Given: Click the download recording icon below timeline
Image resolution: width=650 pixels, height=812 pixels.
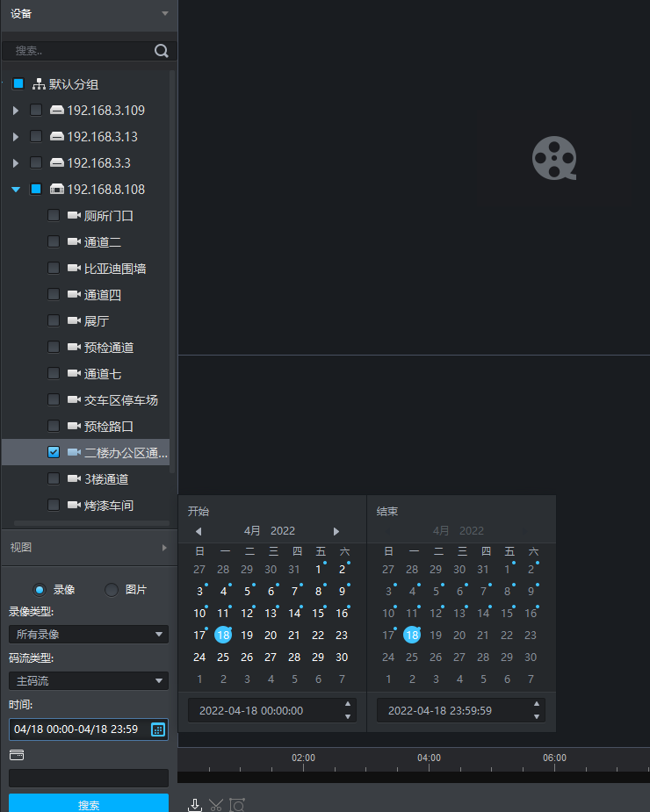Looking at the screenshot, I should (x=195, y=805).
